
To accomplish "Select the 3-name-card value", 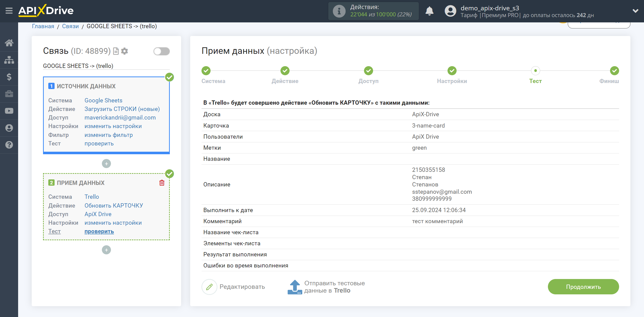I will point(428,126).
